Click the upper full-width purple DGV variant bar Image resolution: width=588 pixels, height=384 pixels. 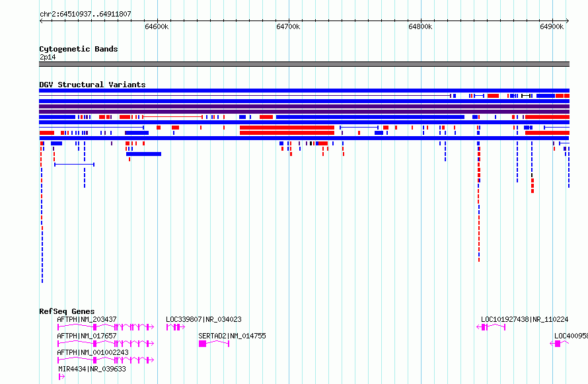click(x=304, y=106)
